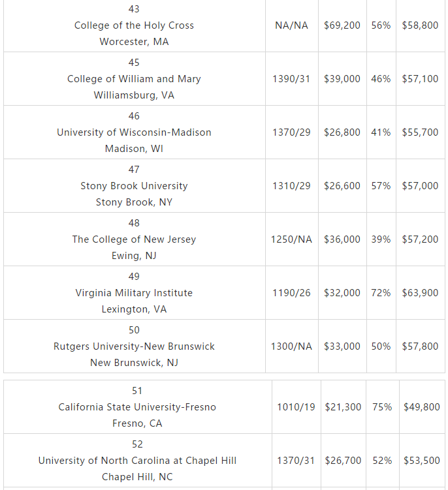This screenshot has width=448, height=490.
Task: Click the 1250/NA score cell
Action: tap(291, 239)
